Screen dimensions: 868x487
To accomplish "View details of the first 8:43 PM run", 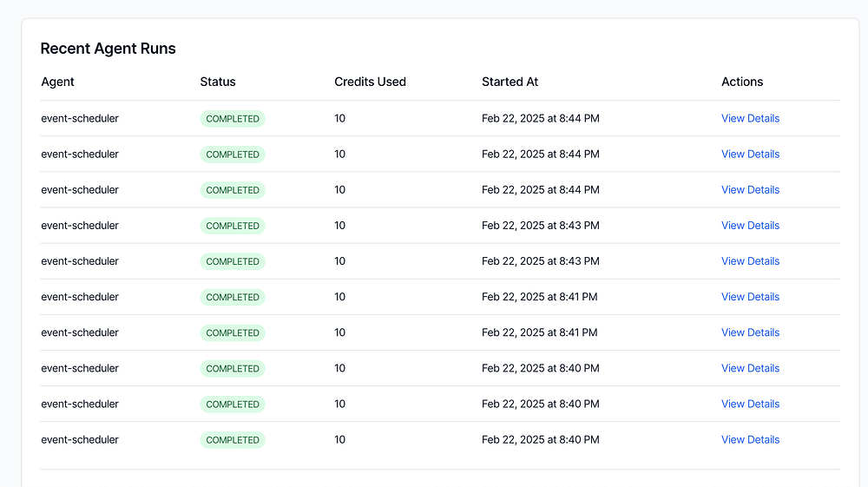I will (750, 225).
